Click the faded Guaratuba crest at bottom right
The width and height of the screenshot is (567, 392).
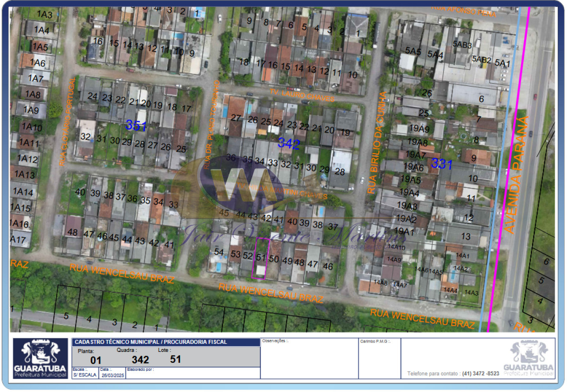pyautogui.click(x=529, y=358)
